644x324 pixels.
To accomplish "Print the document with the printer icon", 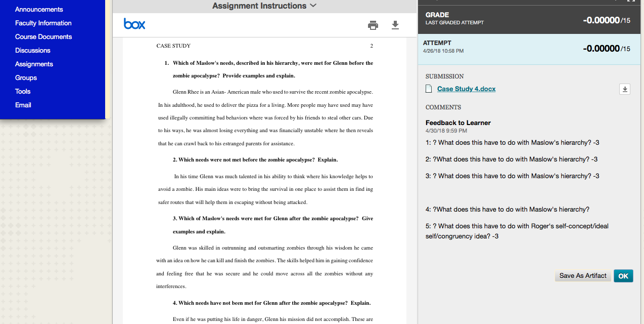I will [373, 25].
